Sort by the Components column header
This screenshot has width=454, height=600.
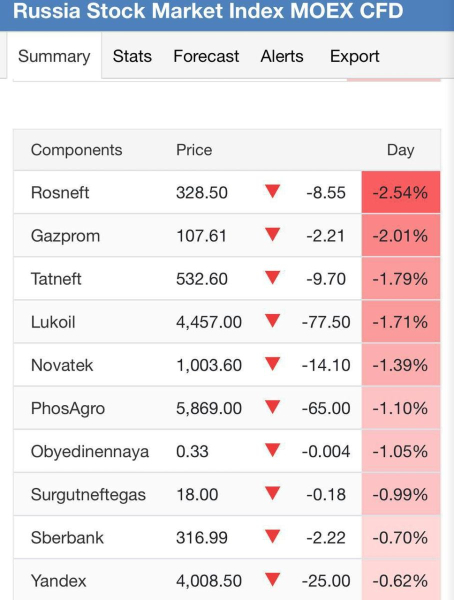point(77,150)
